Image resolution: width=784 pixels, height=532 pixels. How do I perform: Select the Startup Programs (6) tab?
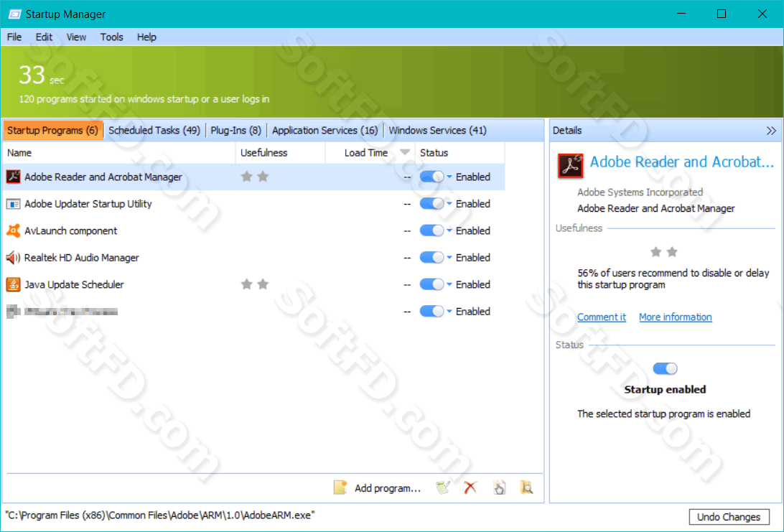(52, 131)
